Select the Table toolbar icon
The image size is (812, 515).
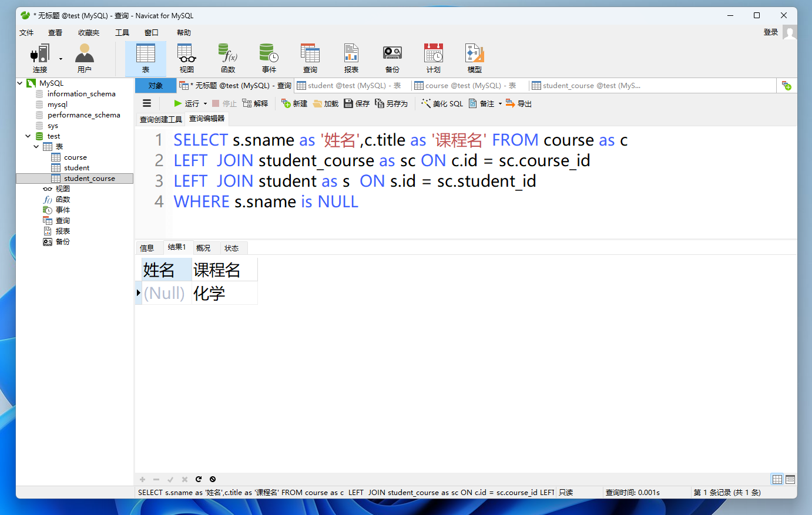point(146,58)
